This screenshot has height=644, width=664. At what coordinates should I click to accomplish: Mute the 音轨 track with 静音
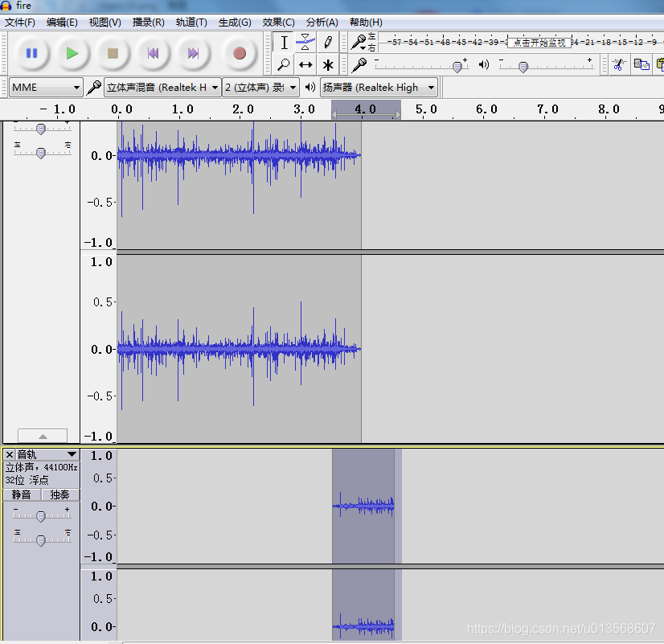click(22, 494)
